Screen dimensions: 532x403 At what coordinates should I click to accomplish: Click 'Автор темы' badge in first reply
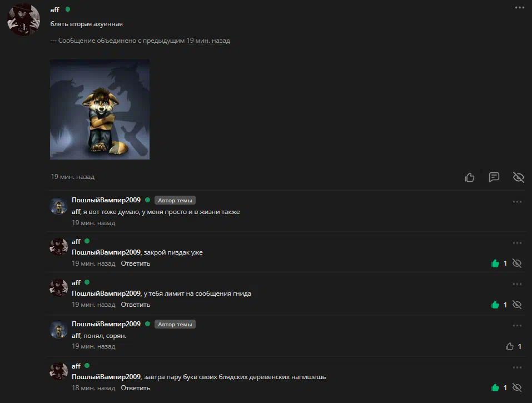(175, 200)
